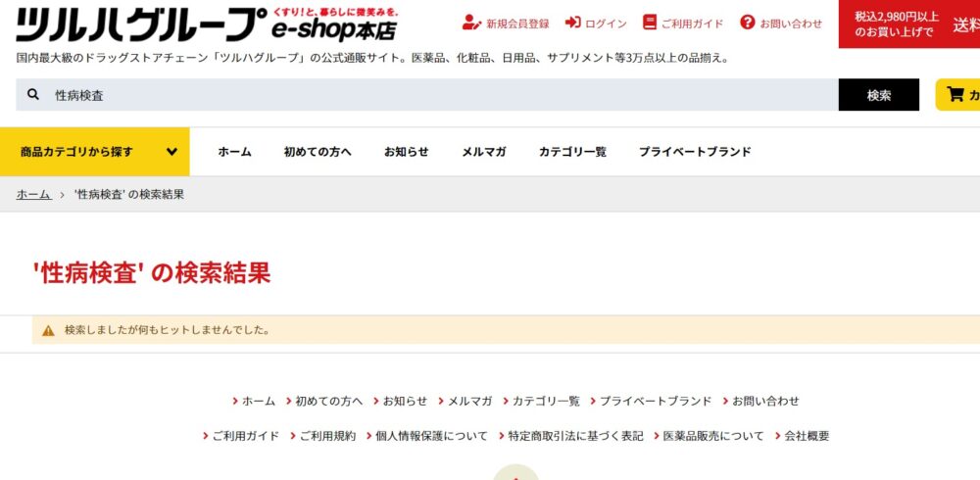This screenshot has height=480, width=980.
Task: Click the ログイン arrow icon
Action: pyautogui.click(x=573, y=23)
